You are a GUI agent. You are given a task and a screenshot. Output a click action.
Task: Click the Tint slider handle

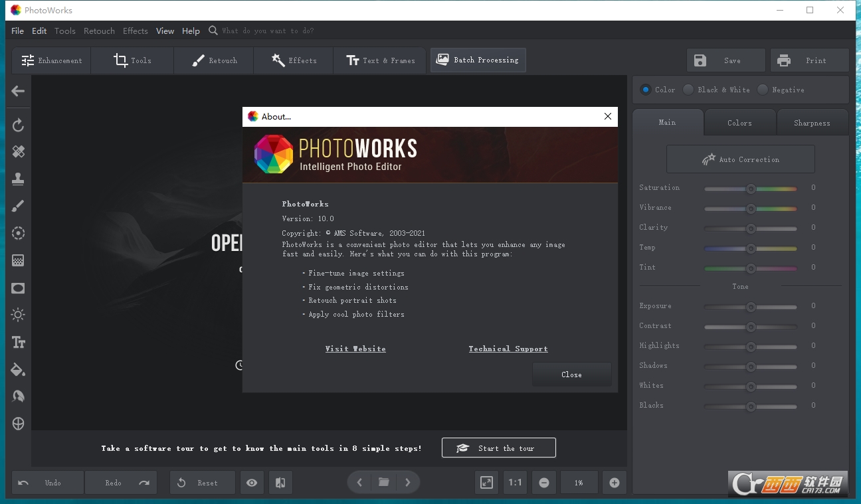[751, 268]
